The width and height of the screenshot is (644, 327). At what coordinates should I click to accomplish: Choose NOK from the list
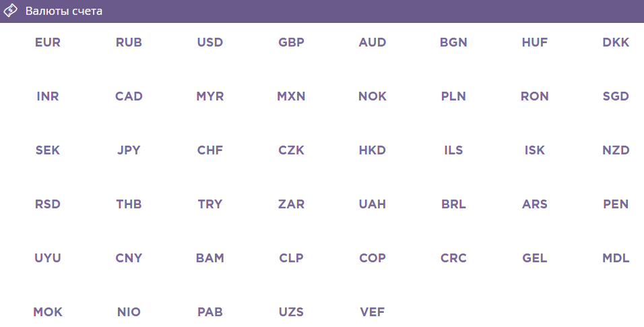pyautogui.click(x=373, y=96)
